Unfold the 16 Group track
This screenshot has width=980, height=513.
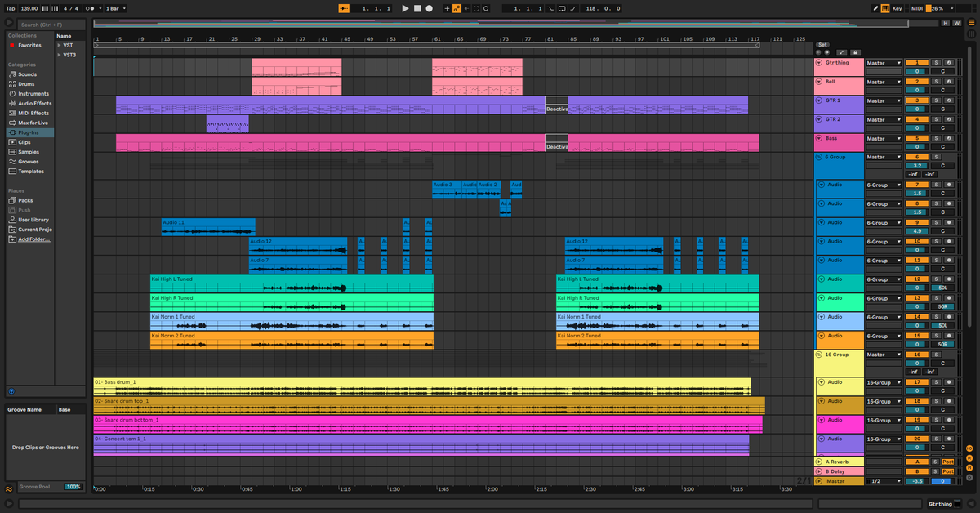coord(819,355)
